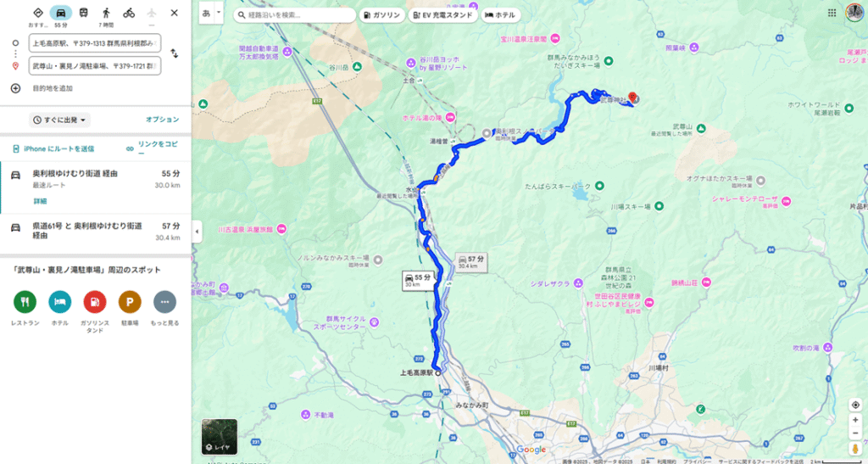Open Street View pegman icon

(856, 449)
